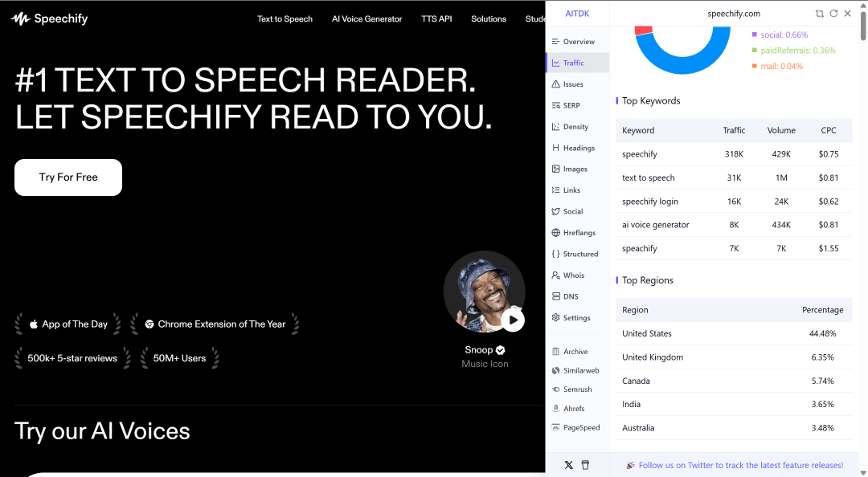Click the Volume column header

[x=781, y=130]
